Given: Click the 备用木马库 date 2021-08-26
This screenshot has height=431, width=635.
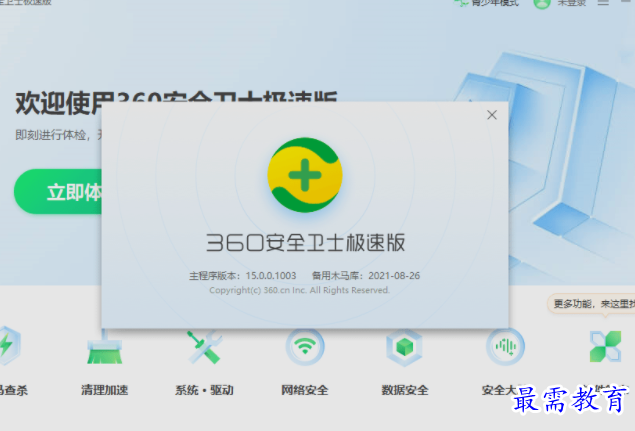Looking at the screenshot, I should click(394, 276).
